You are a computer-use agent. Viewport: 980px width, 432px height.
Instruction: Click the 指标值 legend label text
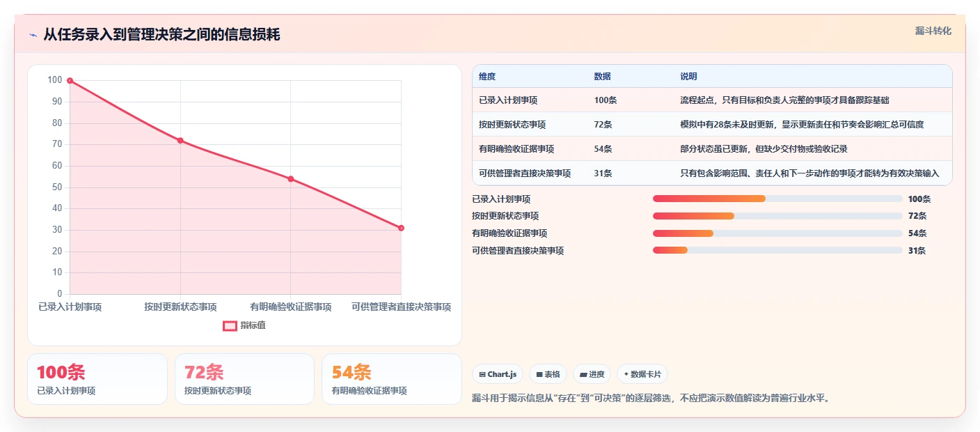click(x=253, y=325)
